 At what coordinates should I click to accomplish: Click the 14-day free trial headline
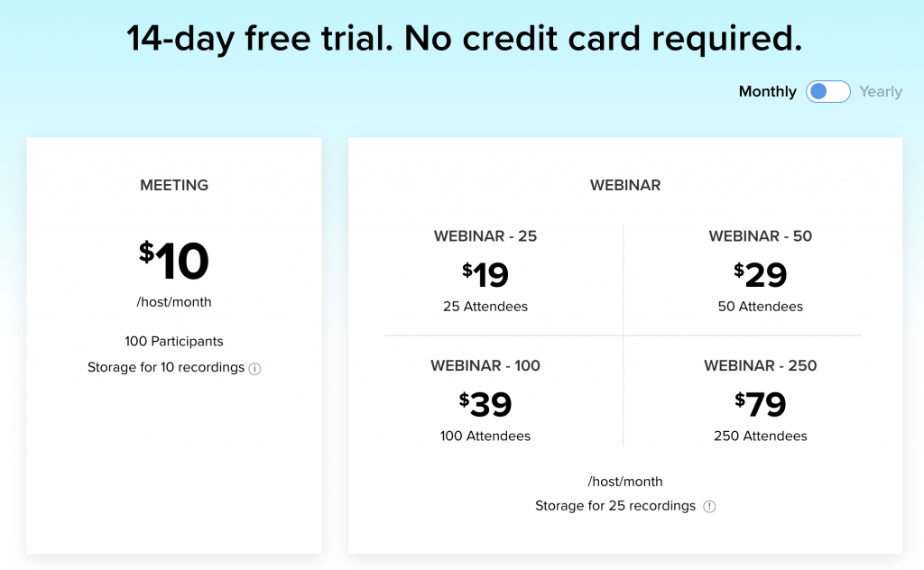tap(465, 38)
